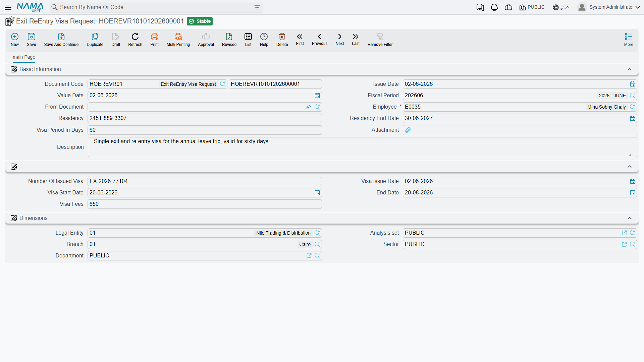Jump to the Last record
644x362 pixels.
[x=356, y=39]
